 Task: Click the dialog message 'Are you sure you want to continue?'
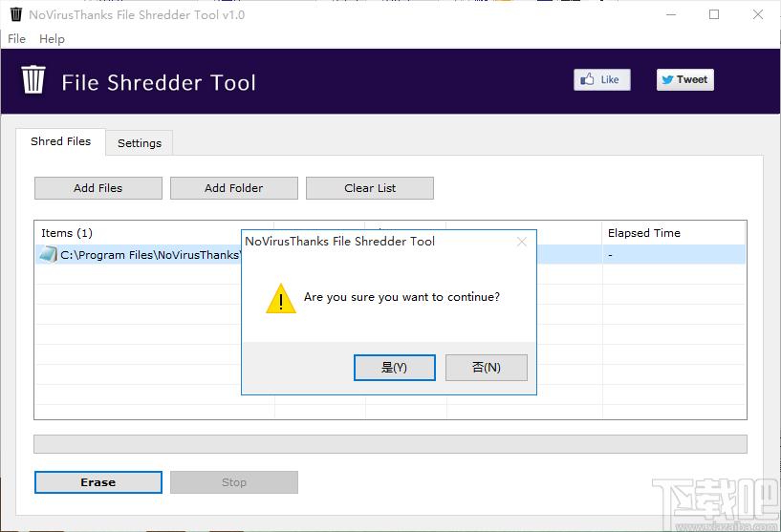pos(401,297)
